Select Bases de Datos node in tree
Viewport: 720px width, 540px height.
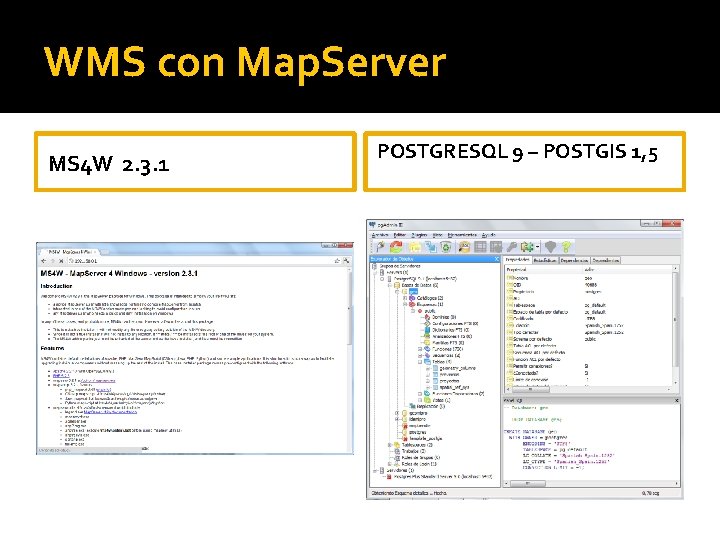(x=420, y=285)
